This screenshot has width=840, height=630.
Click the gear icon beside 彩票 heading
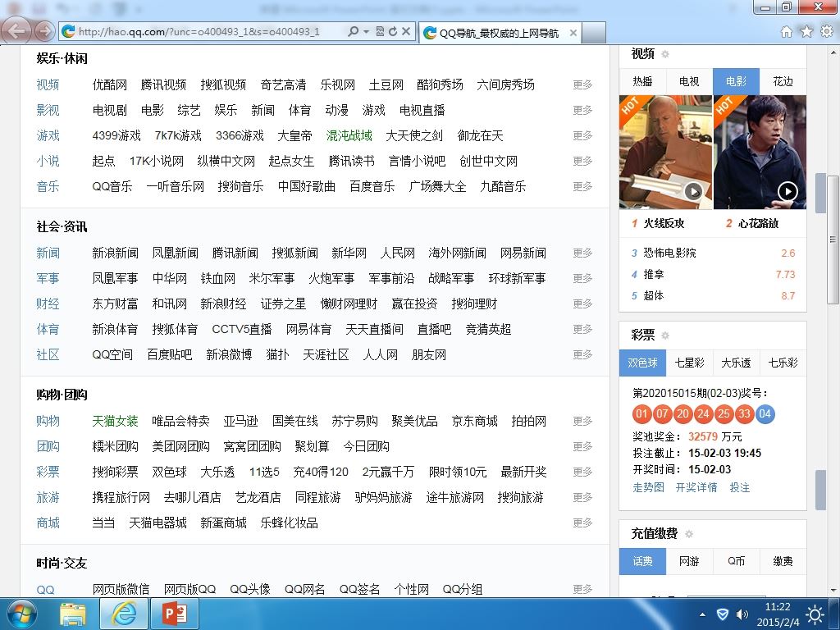[664, 336]
